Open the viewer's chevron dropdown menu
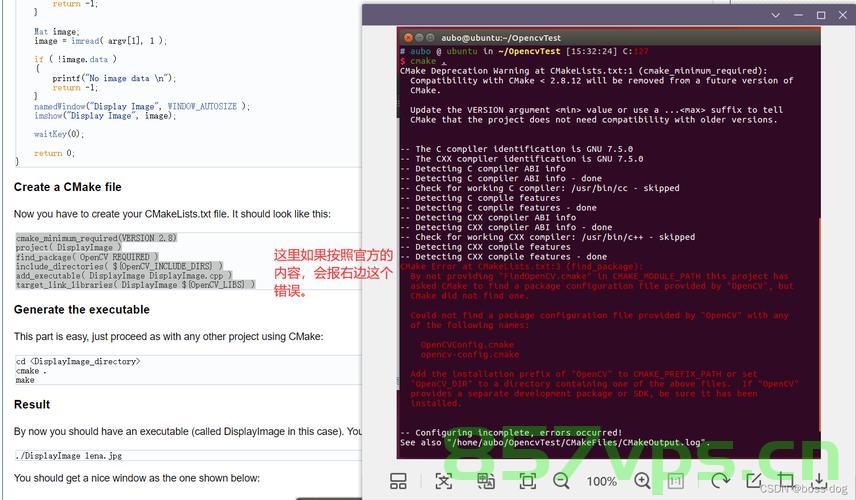856x500 pixels. (776, 15)
